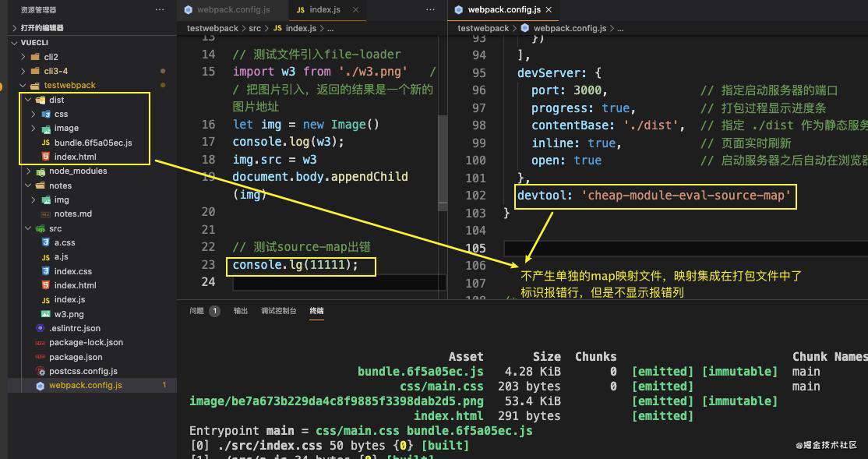This screenshot has width=868, height=459.
Task: Click the npm icon of package.json
Action: 40,357
